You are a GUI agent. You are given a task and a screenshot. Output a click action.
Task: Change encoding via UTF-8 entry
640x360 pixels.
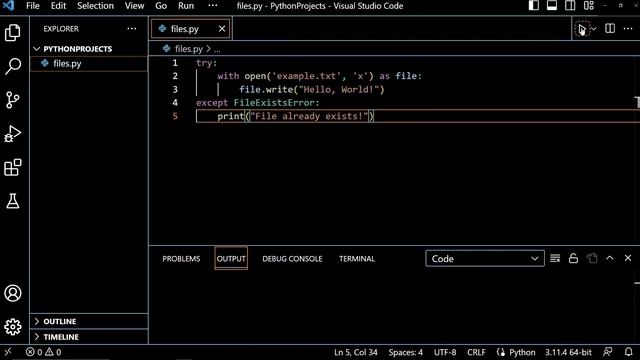tap(445, 352)
